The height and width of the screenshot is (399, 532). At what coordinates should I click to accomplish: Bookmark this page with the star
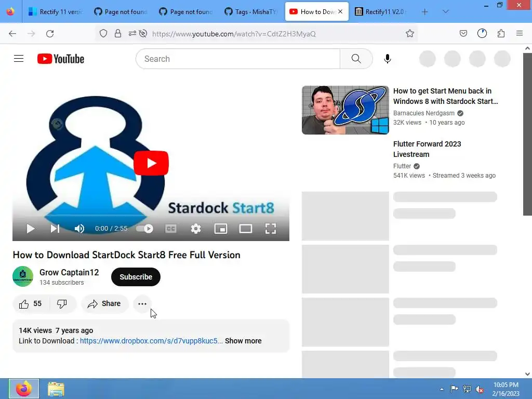click(x=410, y=34)
